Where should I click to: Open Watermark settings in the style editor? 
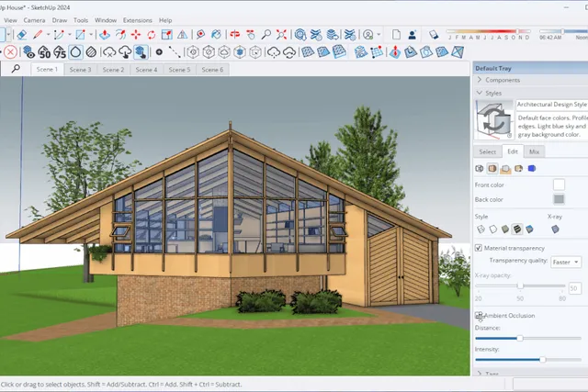coord(518,169)
